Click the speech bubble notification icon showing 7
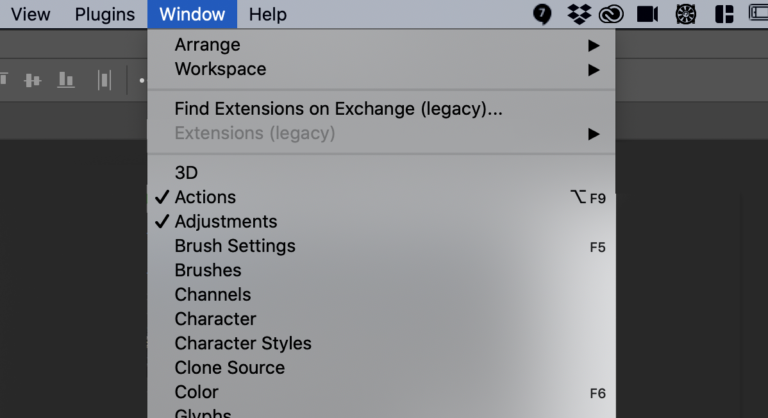The width and height of the screenshot is (768, 418). coord(542,14)
